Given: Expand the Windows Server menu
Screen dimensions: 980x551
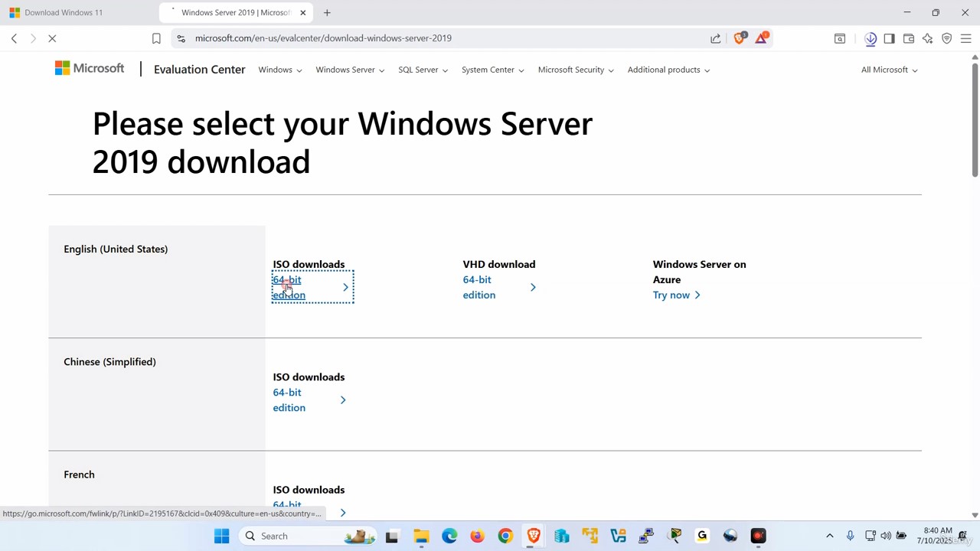Looking at the screenshot, I should 350,70.
